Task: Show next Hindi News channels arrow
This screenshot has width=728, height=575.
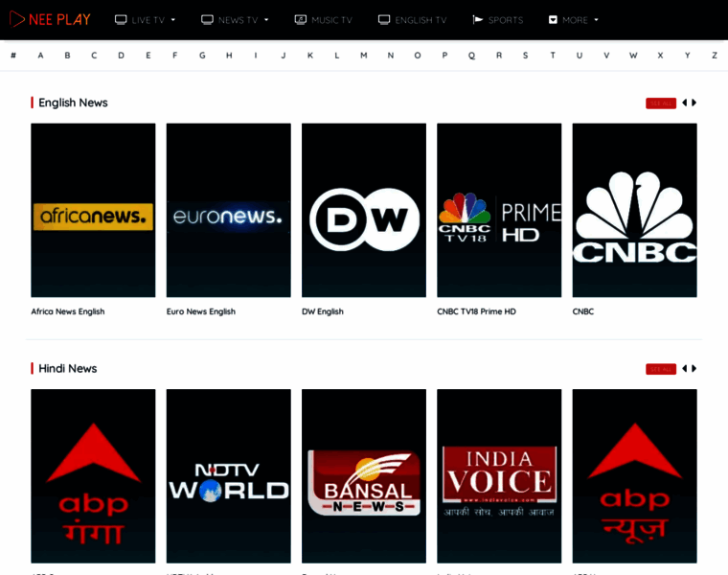Action: click(x=694, y=368)
